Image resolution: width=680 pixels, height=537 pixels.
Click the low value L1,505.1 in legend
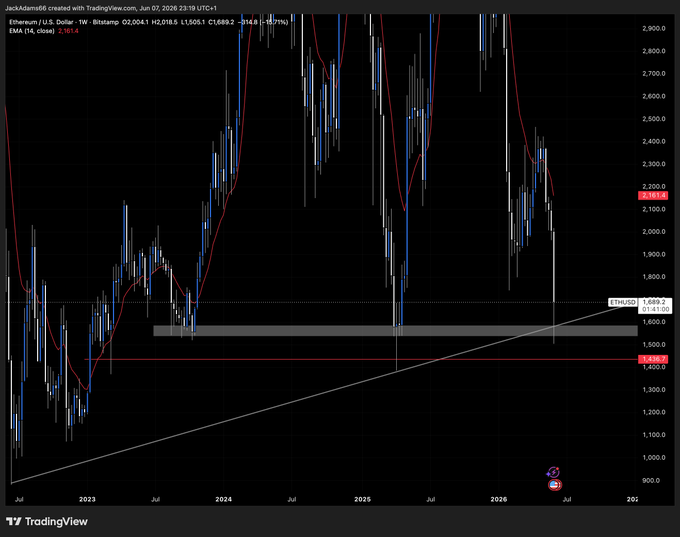[193, 22]
